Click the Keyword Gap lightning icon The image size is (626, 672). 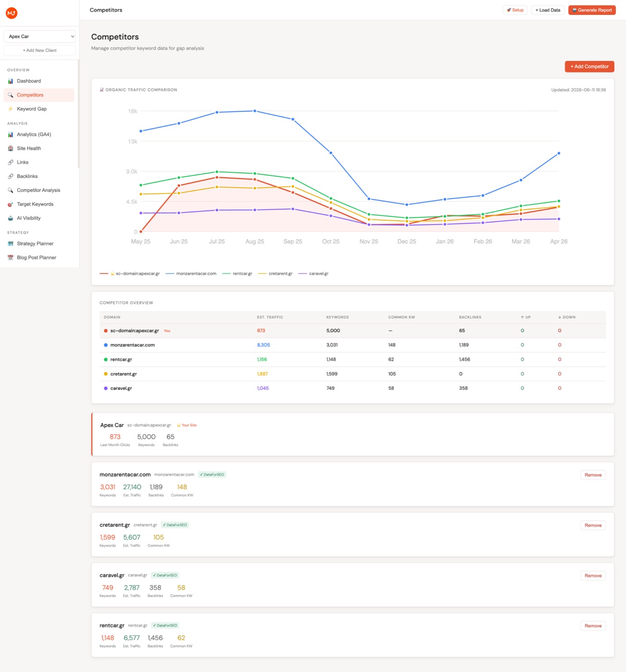[11, 109]
